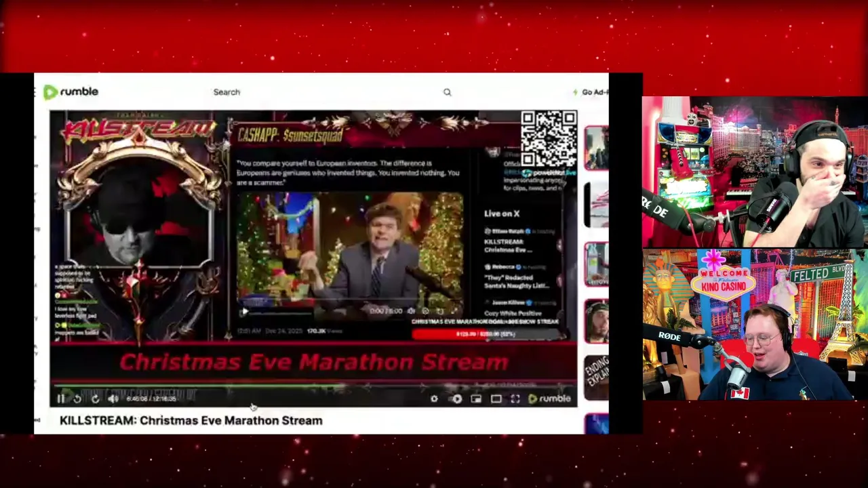Screen dimensions: 868x488
Task: Open the bearded man sidebar thumbnail
Action: point(596,321)
